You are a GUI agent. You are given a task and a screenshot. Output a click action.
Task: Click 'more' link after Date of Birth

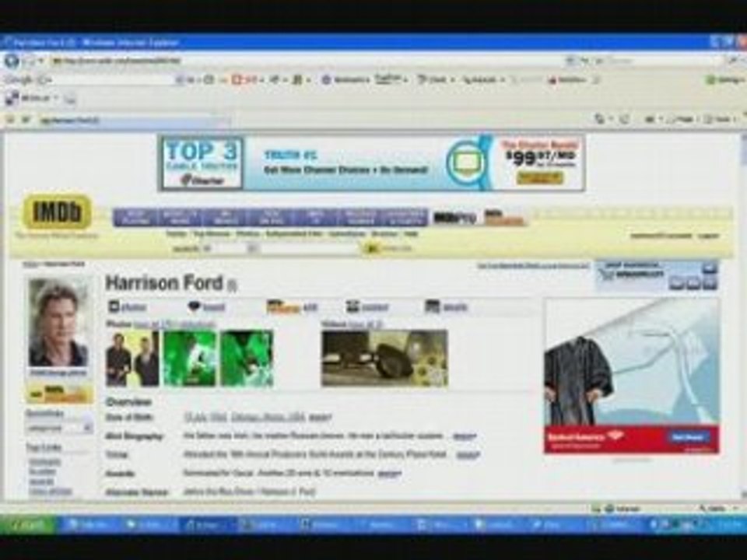click(x=320, y=418)
